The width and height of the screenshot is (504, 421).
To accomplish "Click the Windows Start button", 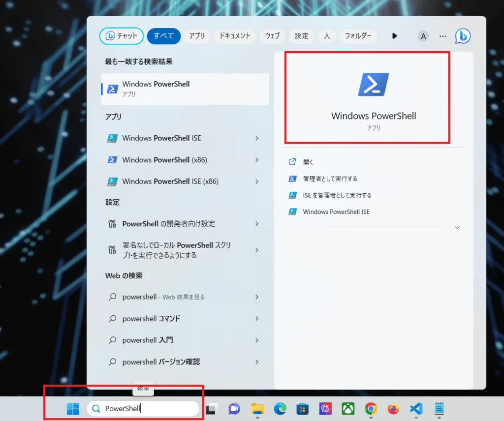I will tap(73, 409).
